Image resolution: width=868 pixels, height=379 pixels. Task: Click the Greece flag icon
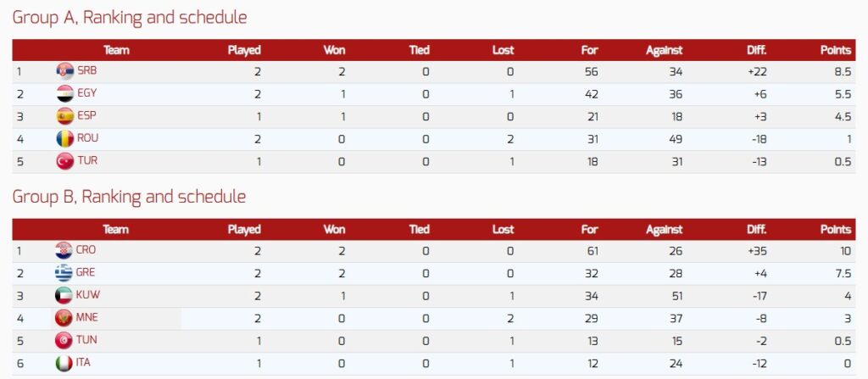pos(64,273)
